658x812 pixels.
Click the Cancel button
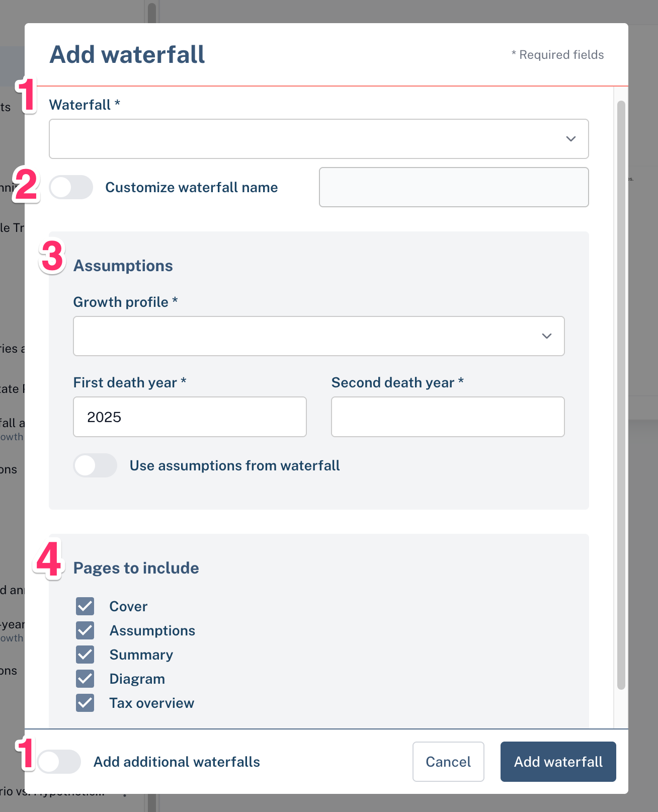pos(448,762)
